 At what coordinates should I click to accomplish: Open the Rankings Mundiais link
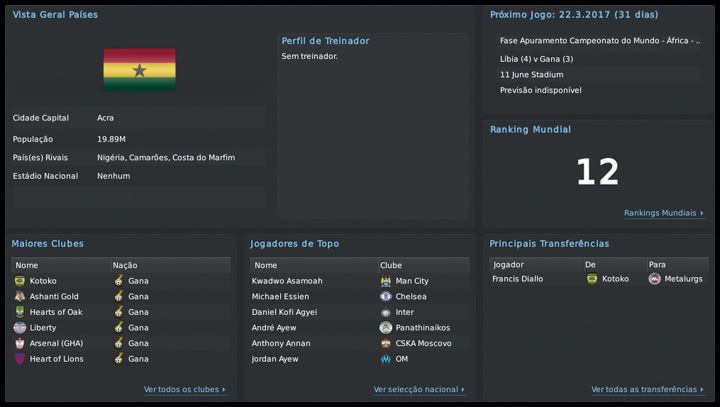coord(661,213)
